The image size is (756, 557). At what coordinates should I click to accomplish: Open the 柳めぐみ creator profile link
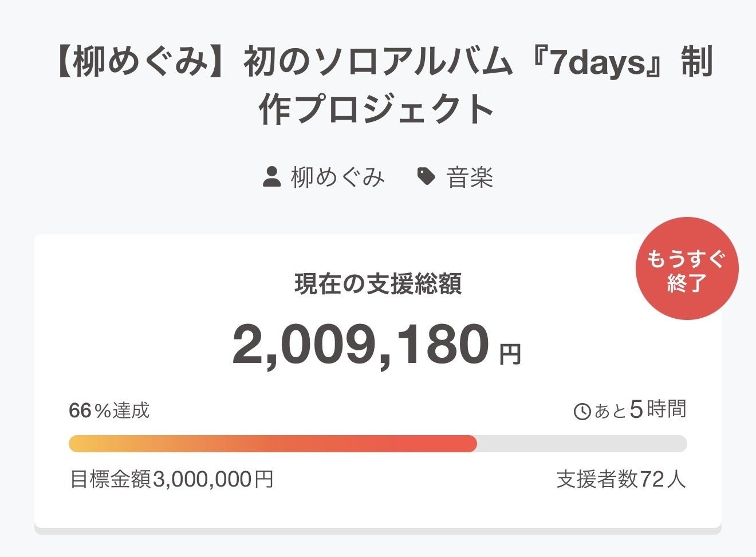pyautogui.click(x=338, y=177)
